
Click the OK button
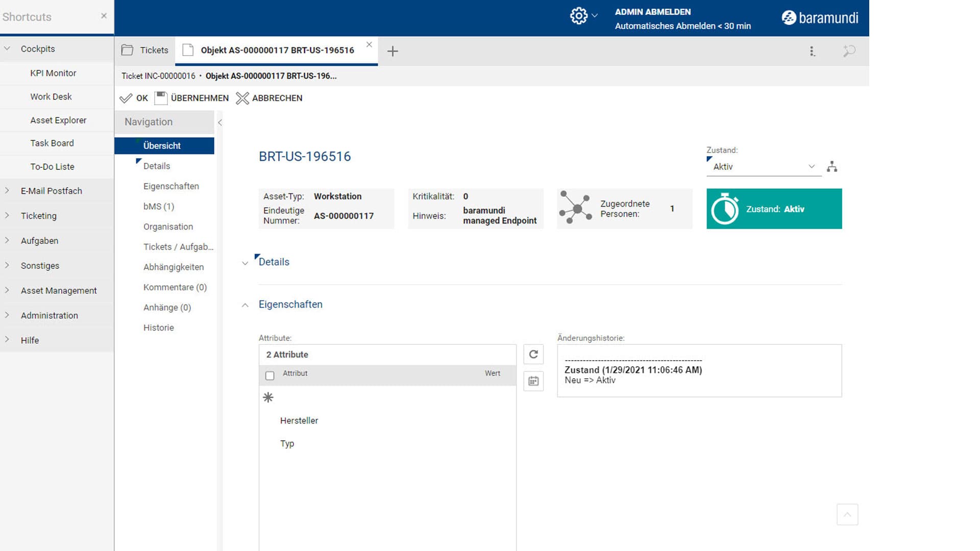(134, 98)
